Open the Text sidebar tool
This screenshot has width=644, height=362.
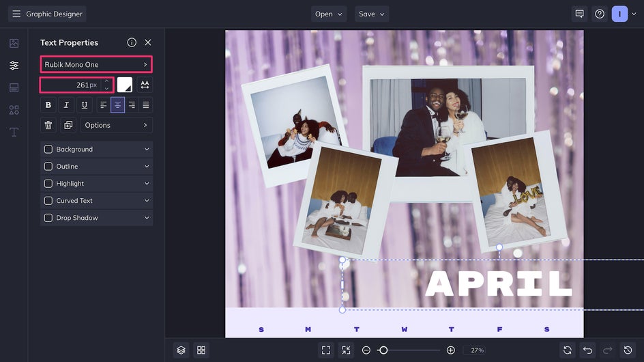14,132
